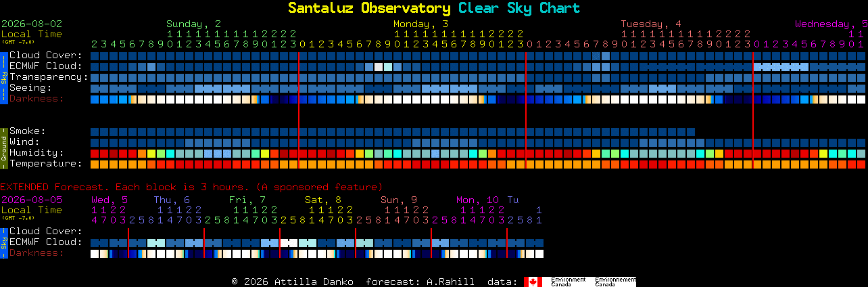Click the Sat, 8 extended forecast header

click(x=323, y=200)
